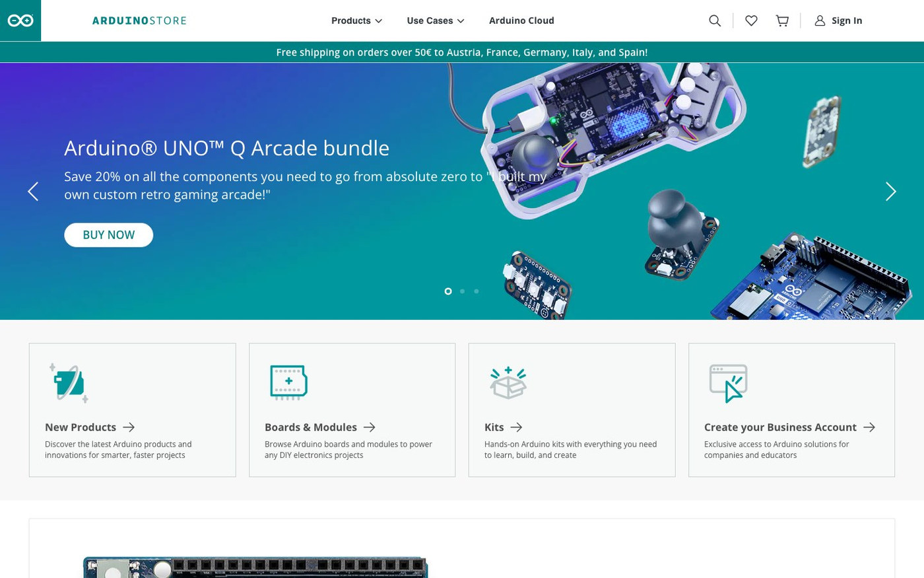Open the shopping cart icon
This screenshot has width=924, height=578.
point(782,20)
